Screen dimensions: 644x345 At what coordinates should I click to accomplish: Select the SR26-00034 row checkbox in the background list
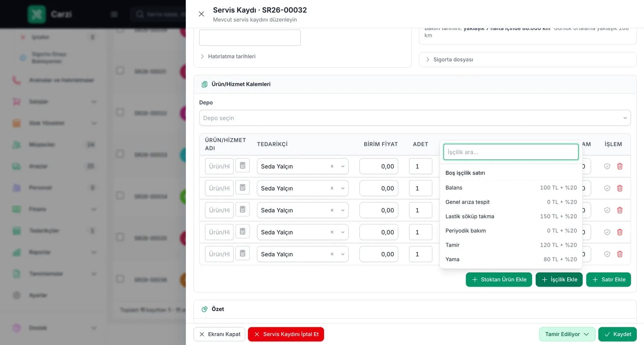(120, 195)
